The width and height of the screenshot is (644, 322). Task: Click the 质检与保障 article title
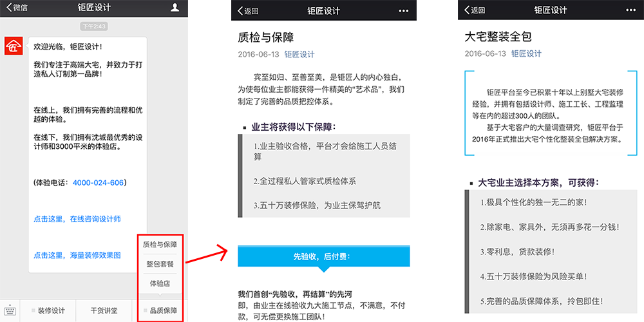266,37
